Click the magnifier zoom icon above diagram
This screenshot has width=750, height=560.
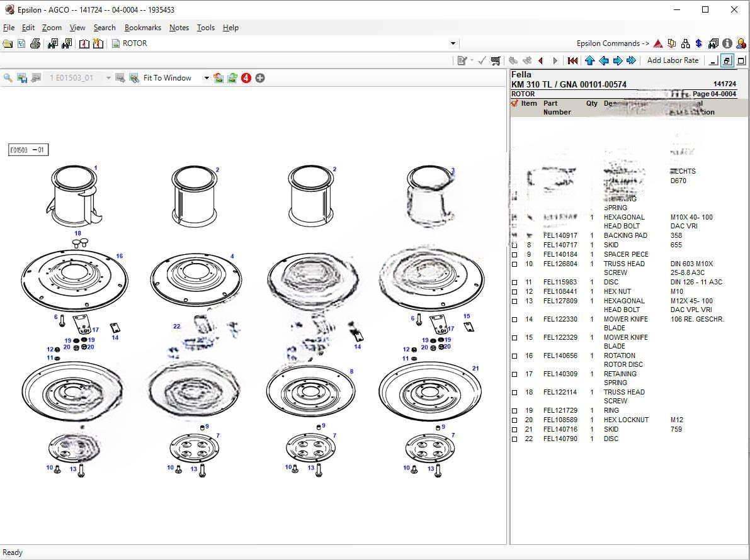(8, 78)
